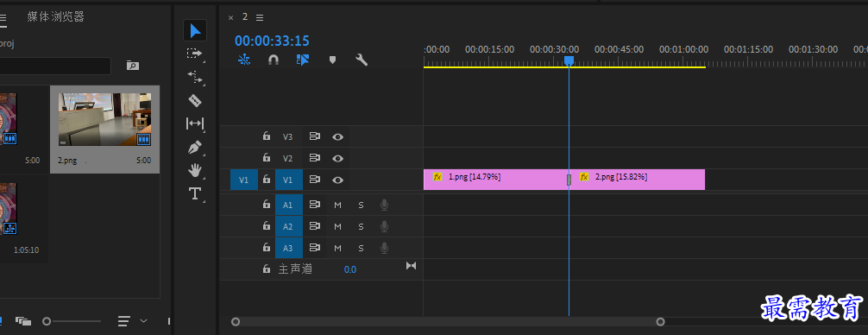
Task: Expand the sort icons dropdown chevron
Action: click(x=144, y=320)
